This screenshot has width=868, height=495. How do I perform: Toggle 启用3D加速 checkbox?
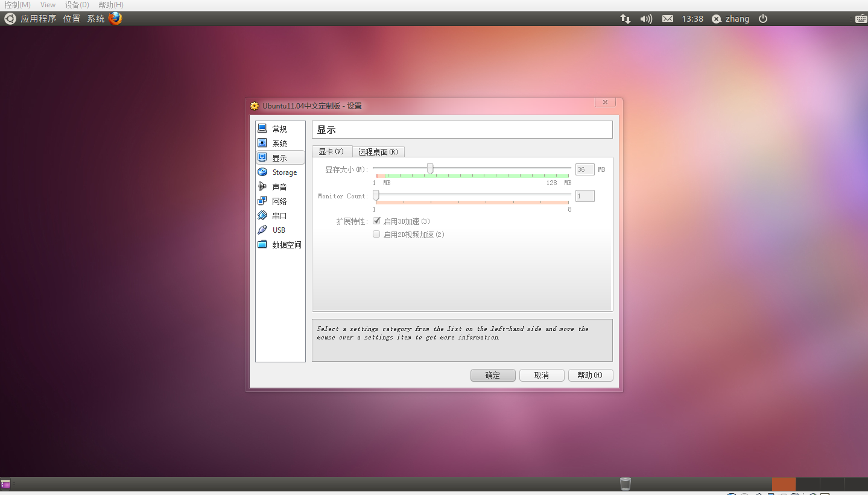pos(376,221)
